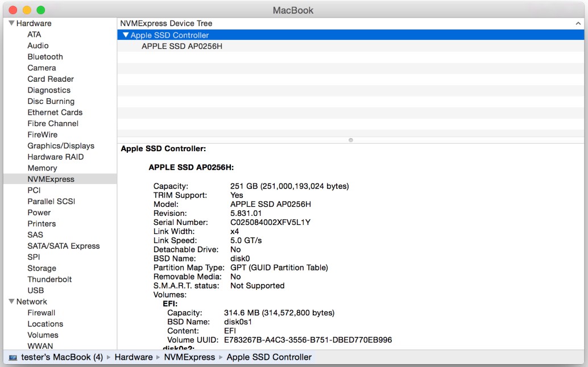The width and height of the screenshot is (588, 367).
Task: Select SATA/SATA Express in the sidebar
Action: (x=63, y=246)
